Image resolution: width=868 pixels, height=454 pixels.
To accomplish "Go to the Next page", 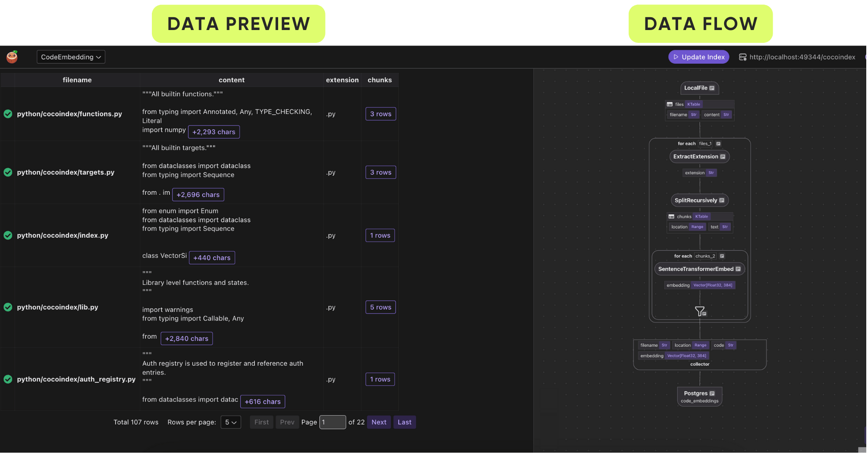I will tap(379, 422).
